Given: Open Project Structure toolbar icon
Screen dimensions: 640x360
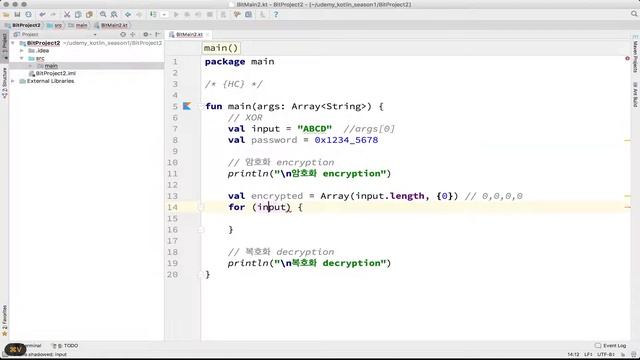Looking at the screenshot, I should (x=249, y=15).
